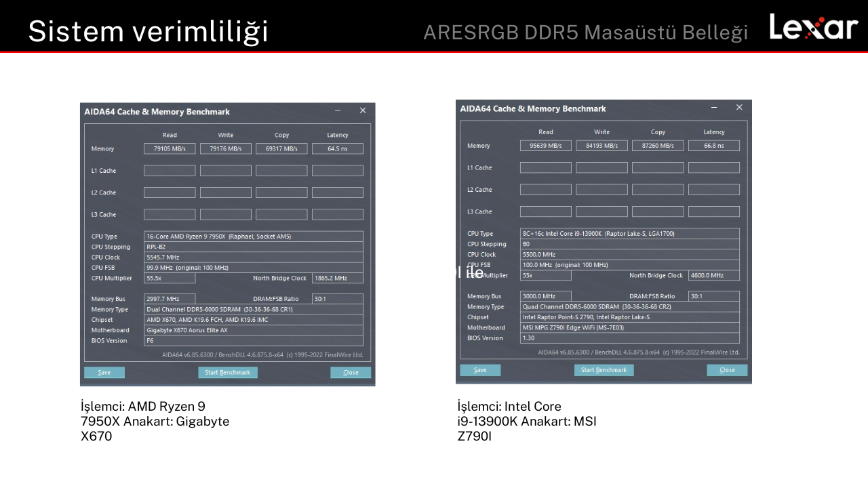Select the 66.8 ns latency value
The height and width of the screenshot is (488, 868).
point(714,146)
